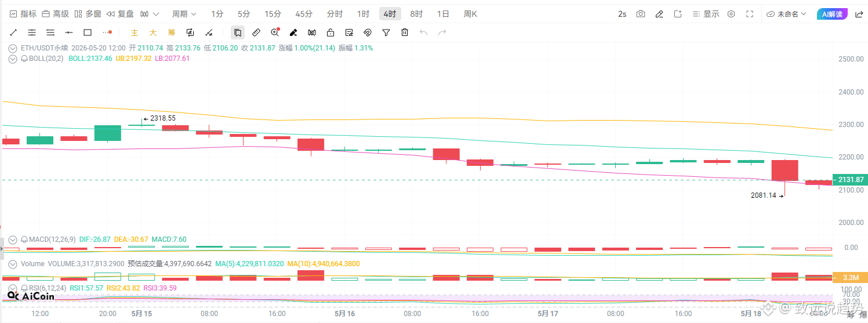Toggle the highlighted bookmark drawing mode icon

click(x=238, y=32)
